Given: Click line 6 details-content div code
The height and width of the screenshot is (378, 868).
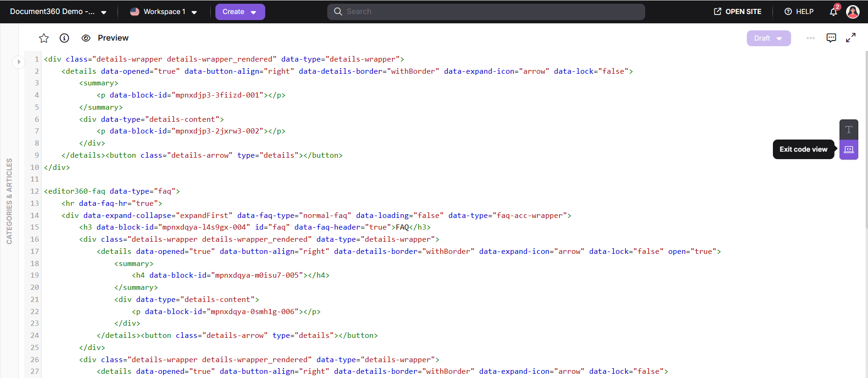Looking at the screenshot, I should (x=152, y=119).
